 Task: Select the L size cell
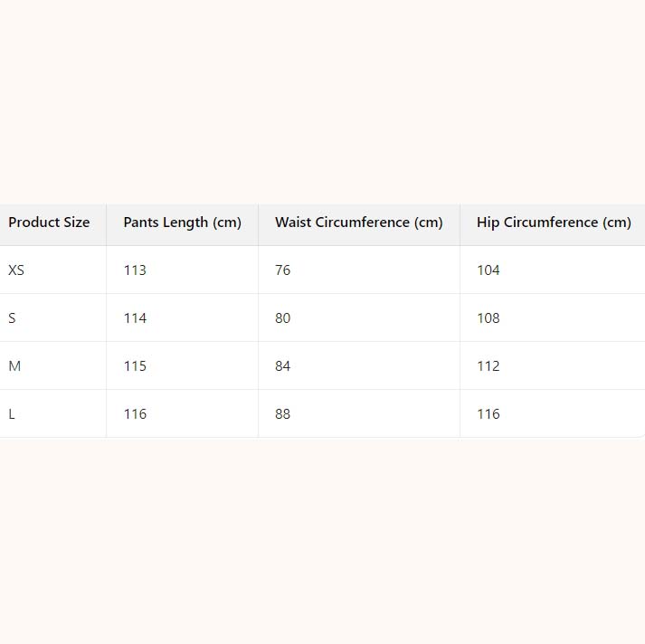coord(12,414)
